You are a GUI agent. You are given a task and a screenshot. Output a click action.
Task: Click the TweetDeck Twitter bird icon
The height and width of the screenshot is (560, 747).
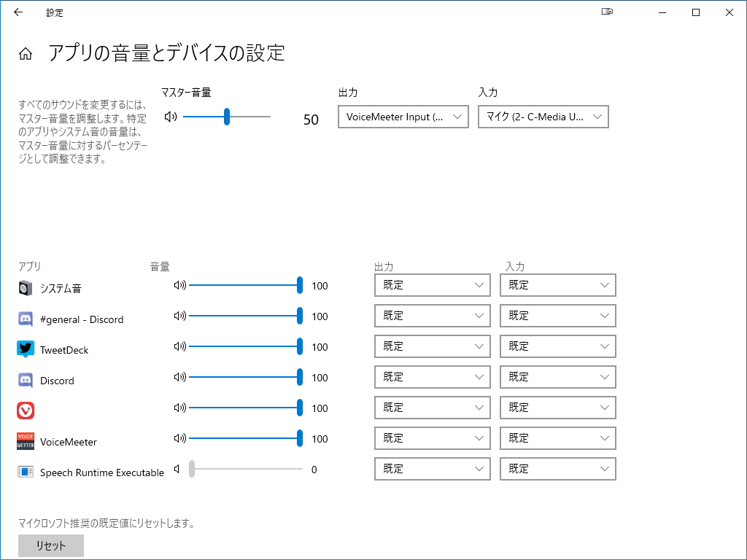pyautogui.click(x=25, y=349)
